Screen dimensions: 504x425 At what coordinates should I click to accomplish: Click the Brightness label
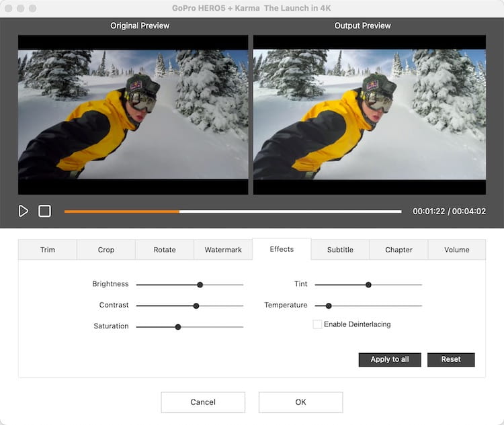point(110,284)
